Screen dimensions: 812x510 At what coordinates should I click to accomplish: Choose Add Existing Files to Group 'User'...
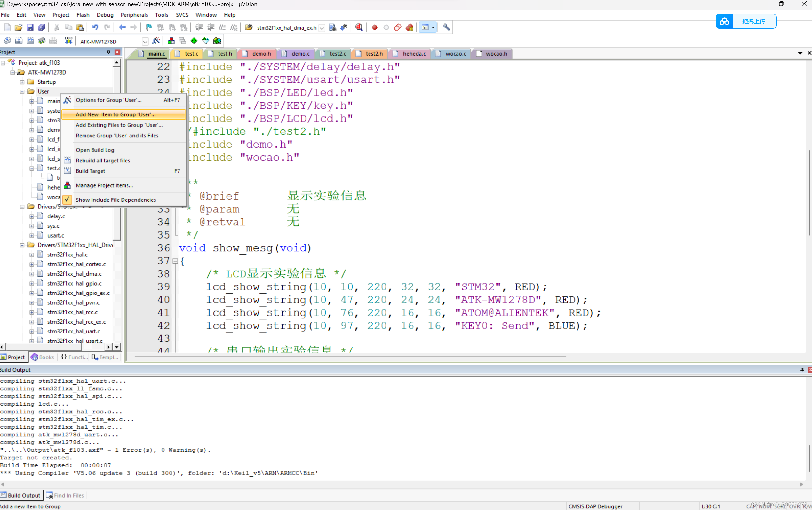point(124,125)
